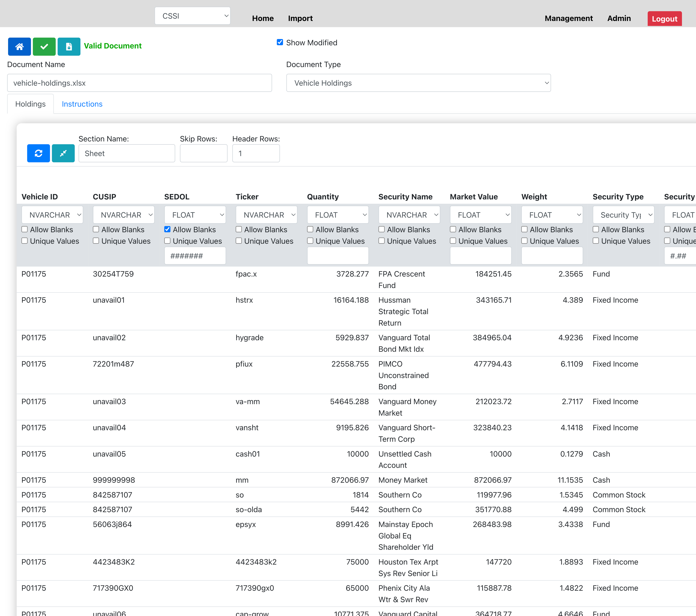This screenshot has width=696, height=616.
Task: Click the Logout button
Action: click(x=664, y=19)
